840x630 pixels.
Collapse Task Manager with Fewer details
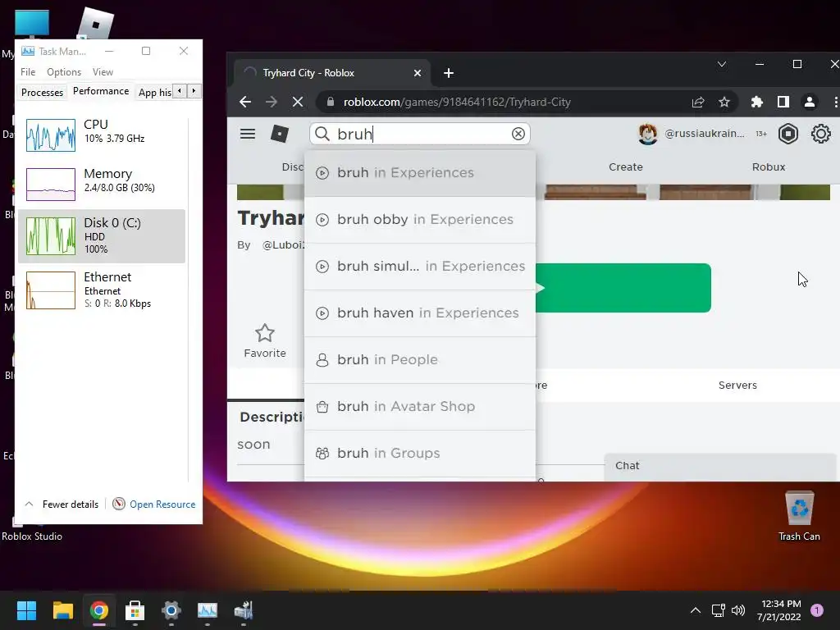point(62,504)
